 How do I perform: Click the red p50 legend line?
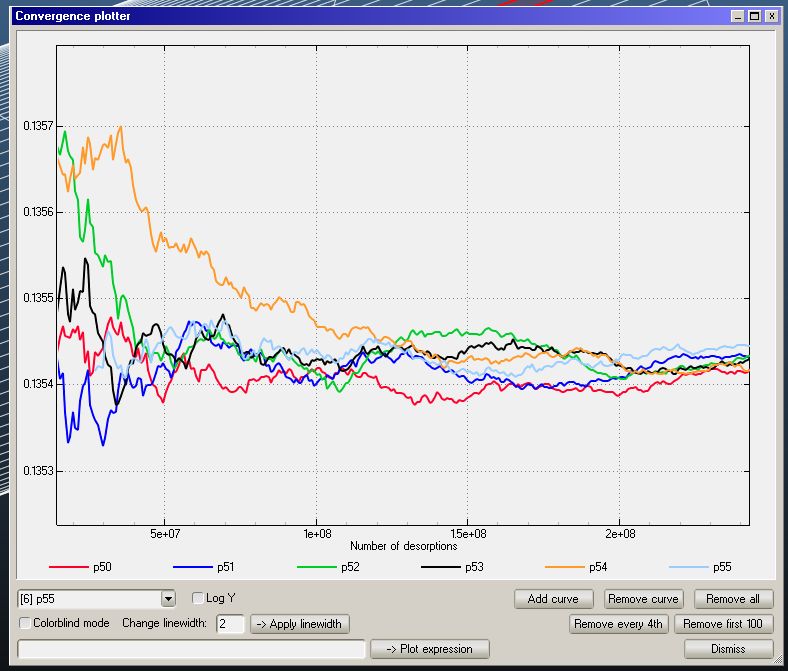(x=69, y=567)
